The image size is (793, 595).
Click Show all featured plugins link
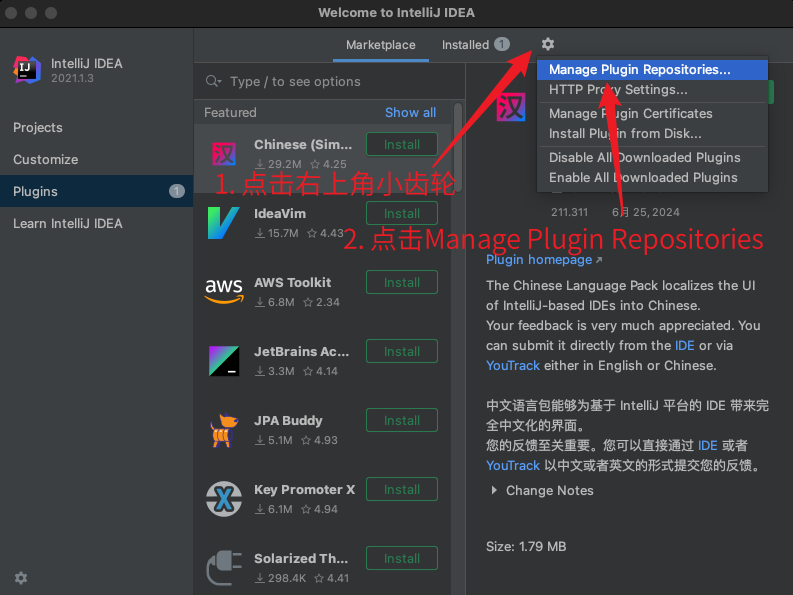click(410, 113)
